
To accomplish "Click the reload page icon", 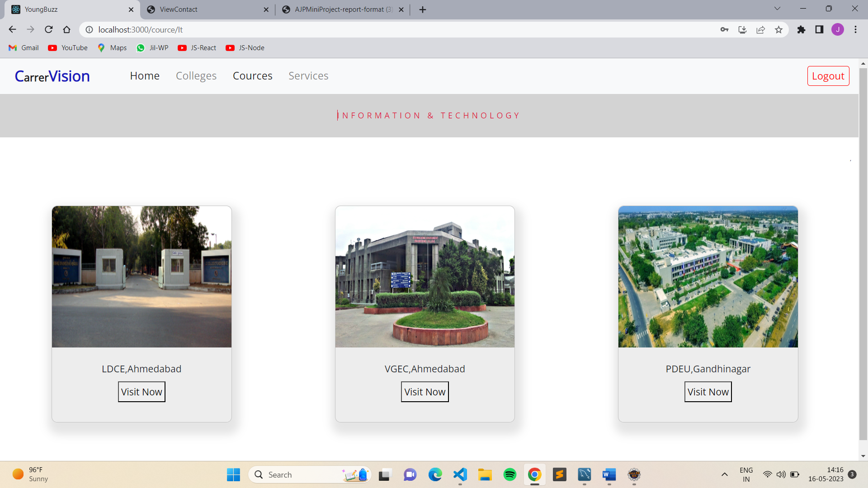I will (x=48, y=29).
